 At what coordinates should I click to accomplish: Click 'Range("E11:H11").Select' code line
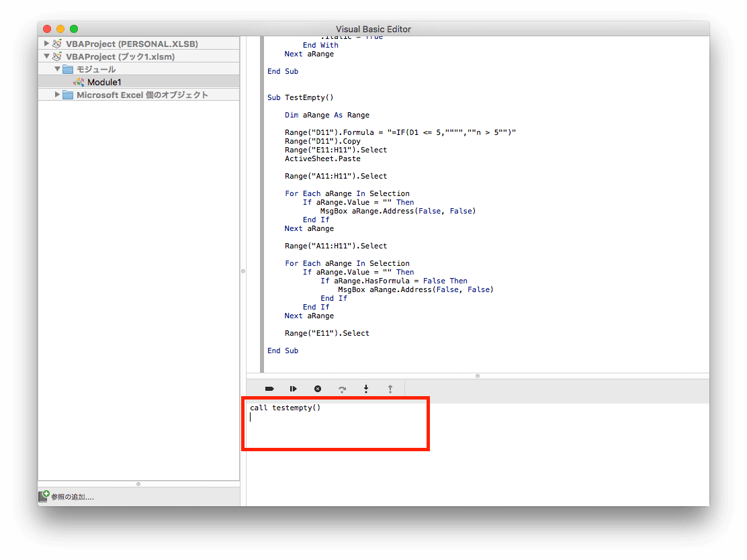point(336,150)
